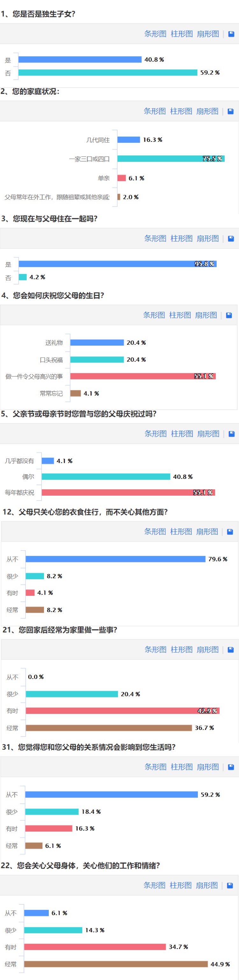Choose 条形图 for question 21
The width and height of the screenshot is (239, 980).
155,650
